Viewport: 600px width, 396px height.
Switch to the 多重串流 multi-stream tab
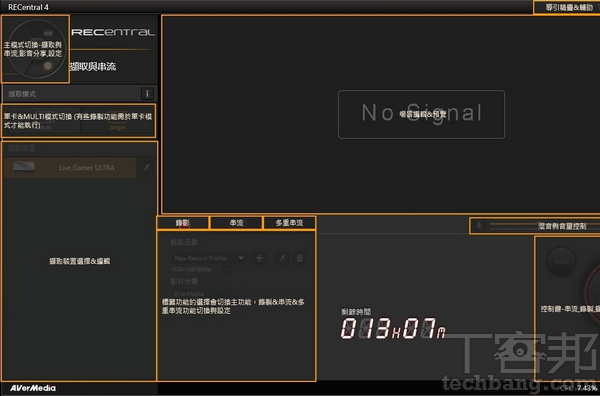(x=289, y=223)
